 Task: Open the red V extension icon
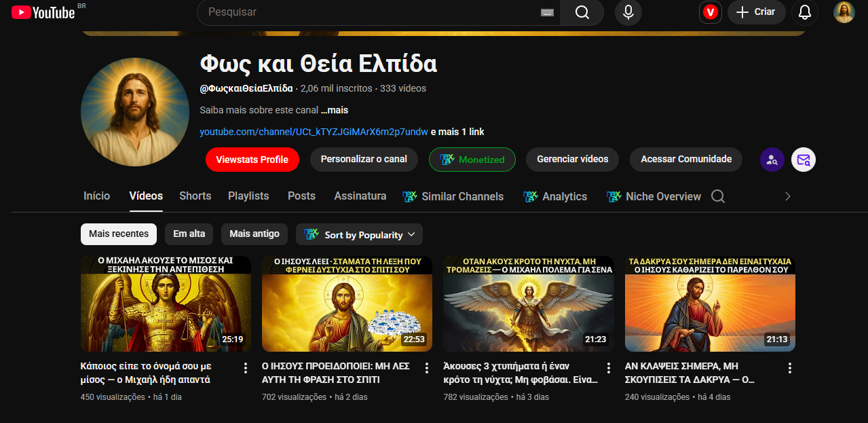711,12
